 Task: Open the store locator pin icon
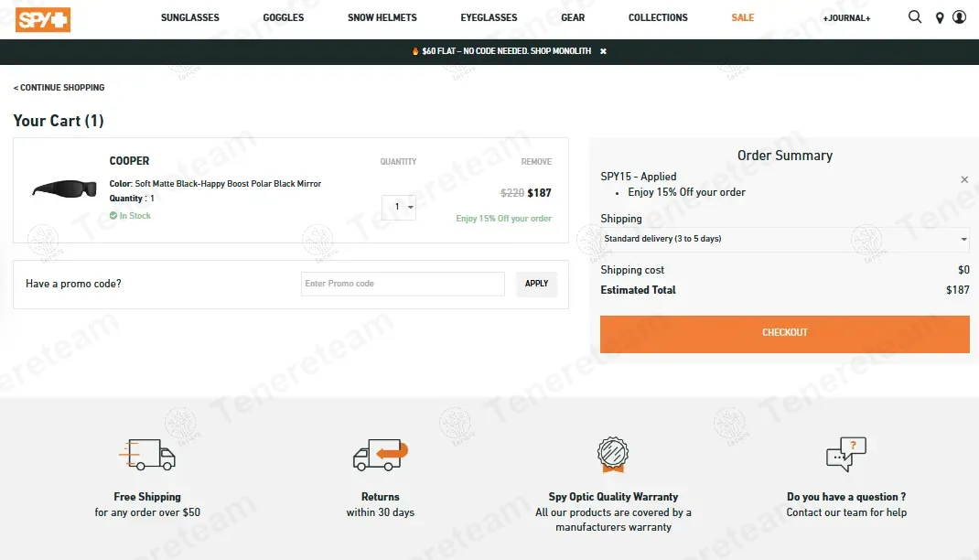(939, 18)
